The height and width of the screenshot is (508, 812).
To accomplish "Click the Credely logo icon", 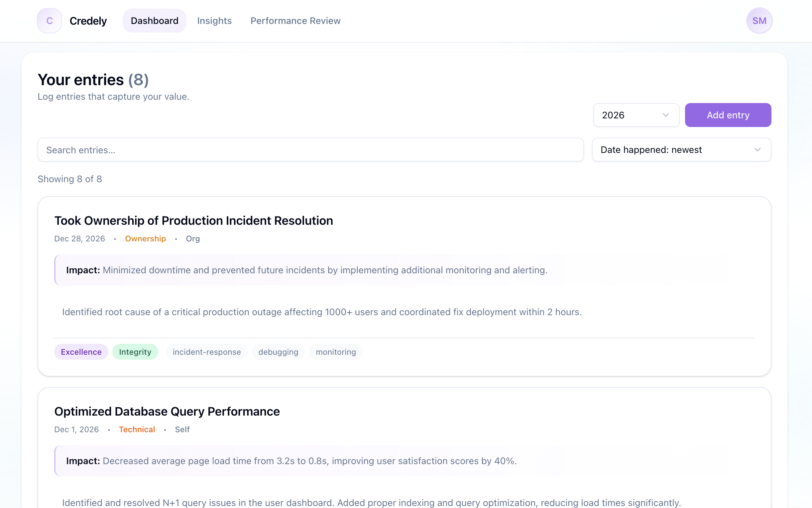I will (50, 21).
